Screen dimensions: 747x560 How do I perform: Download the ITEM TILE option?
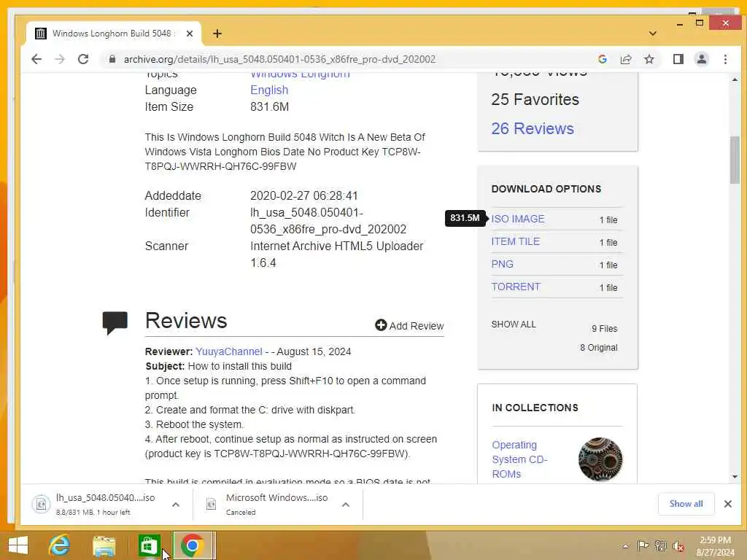click(x=516, y=241)
